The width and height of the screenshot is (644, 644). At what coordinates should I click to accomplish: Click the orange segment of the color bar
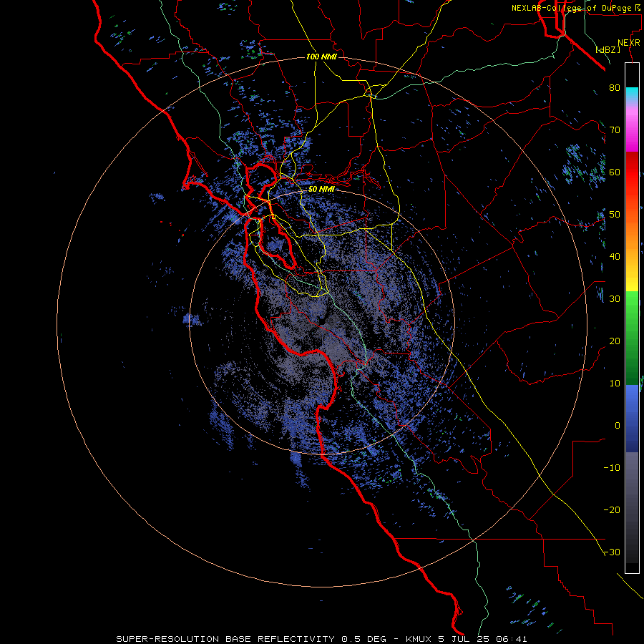pyautogui.click(x=632, y=234)
